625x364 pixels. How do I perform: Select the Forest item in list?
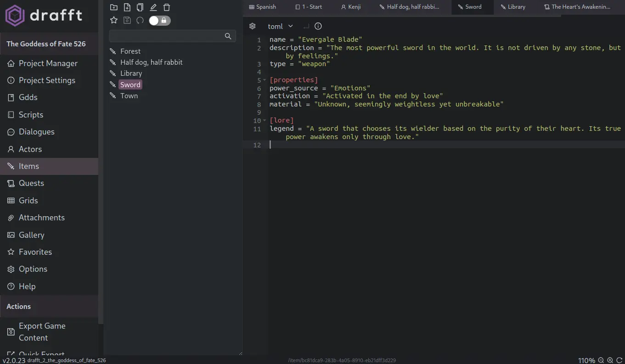(130, 51)
